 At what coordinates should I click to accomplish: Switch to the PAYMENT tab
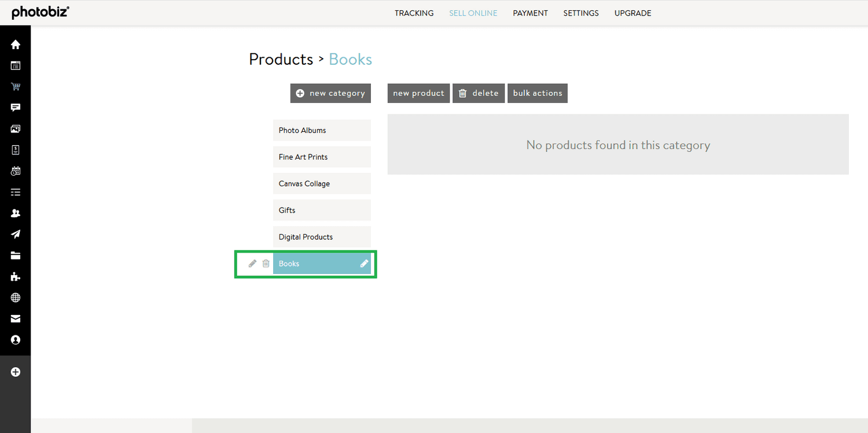click(x=530, y=13)
